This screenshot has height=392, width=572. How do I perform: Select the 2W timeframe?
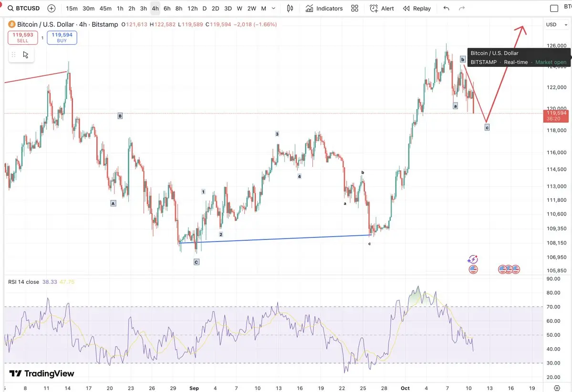pyautogui.click(x=252, y=9)
